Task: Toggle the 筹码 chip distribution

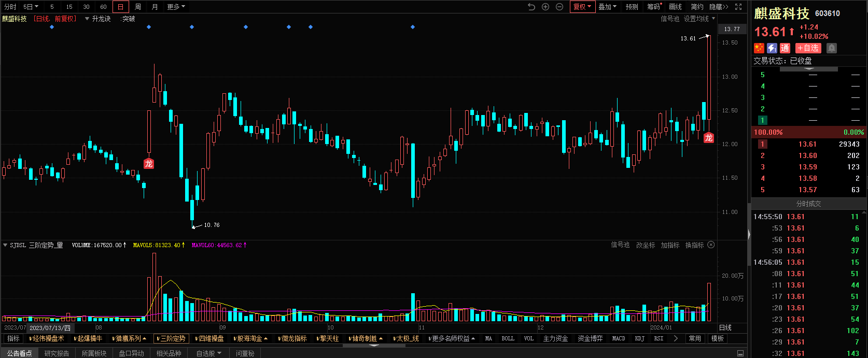Action: [654, 7]
